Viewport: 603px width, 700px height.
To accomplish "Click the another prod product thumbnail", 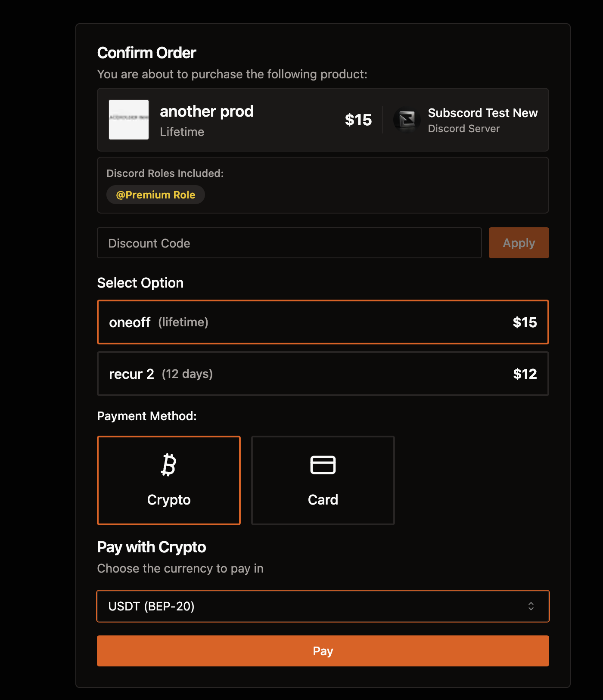I will point(129,120).
